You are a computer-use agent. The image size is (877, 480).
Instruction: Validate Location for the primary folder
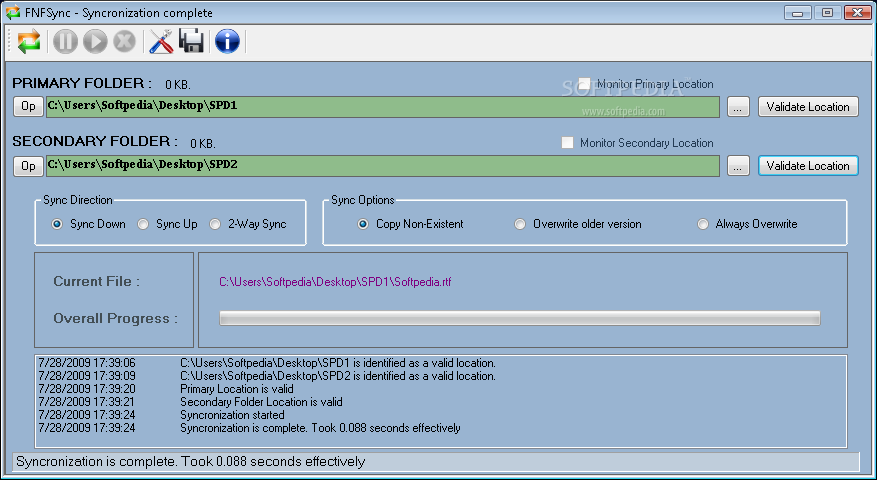(x=808, y=107)
